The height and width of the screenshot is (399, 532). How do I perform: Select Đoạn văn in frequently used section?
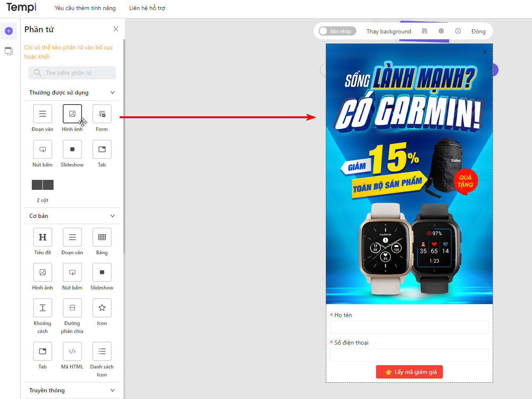click(x=43, y=114)
